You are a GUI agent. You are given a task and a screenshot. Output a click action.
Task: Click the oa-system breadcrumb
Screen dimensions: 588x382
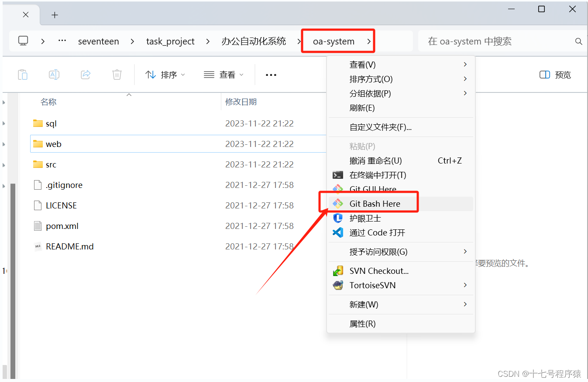(x=334, y=41)
